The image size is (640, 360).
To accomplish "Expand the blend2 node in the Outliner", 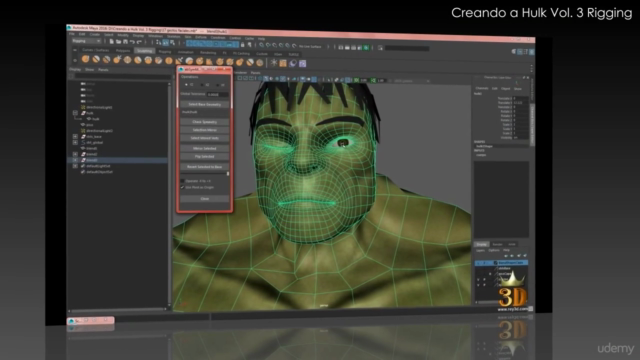I will tap(75, 154).
